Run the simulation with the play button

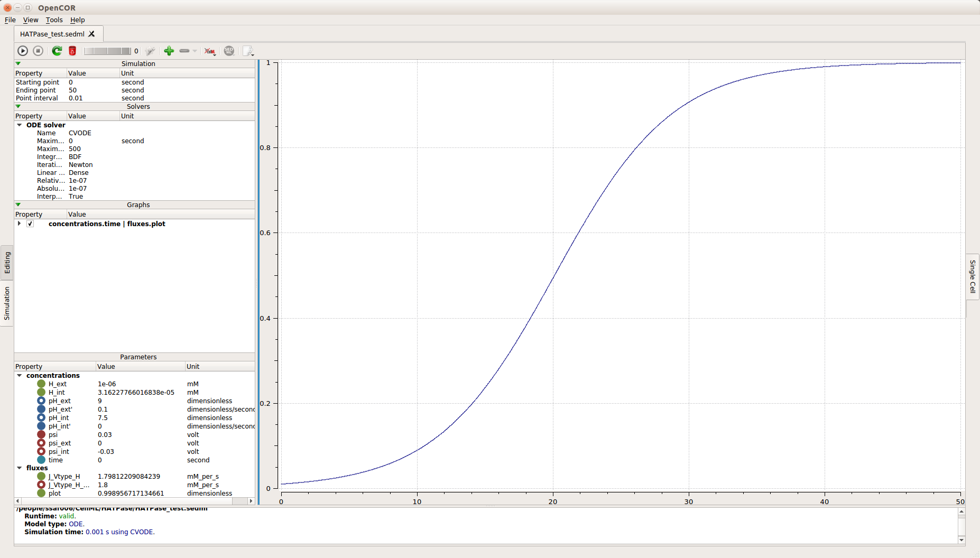(x=23, y=51)
